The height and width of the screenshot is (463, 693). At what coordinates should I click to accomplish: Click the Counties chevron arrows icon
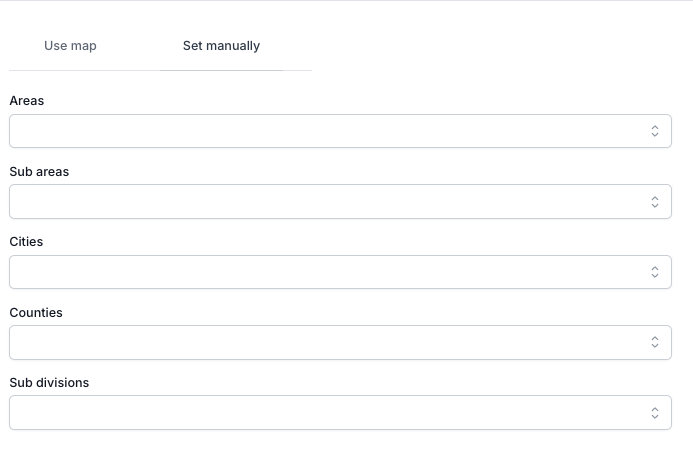coord(654,342)
